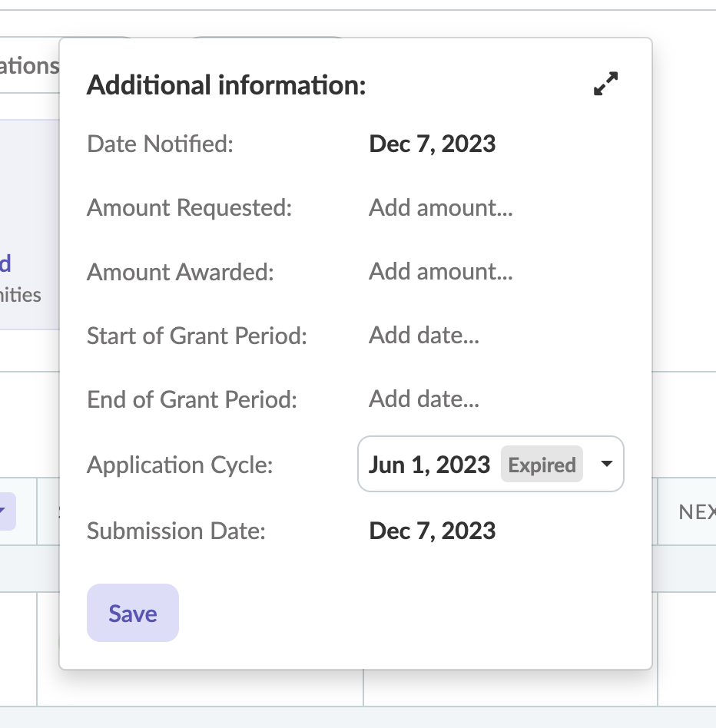Click the Amount Requested label

[189, 207]
